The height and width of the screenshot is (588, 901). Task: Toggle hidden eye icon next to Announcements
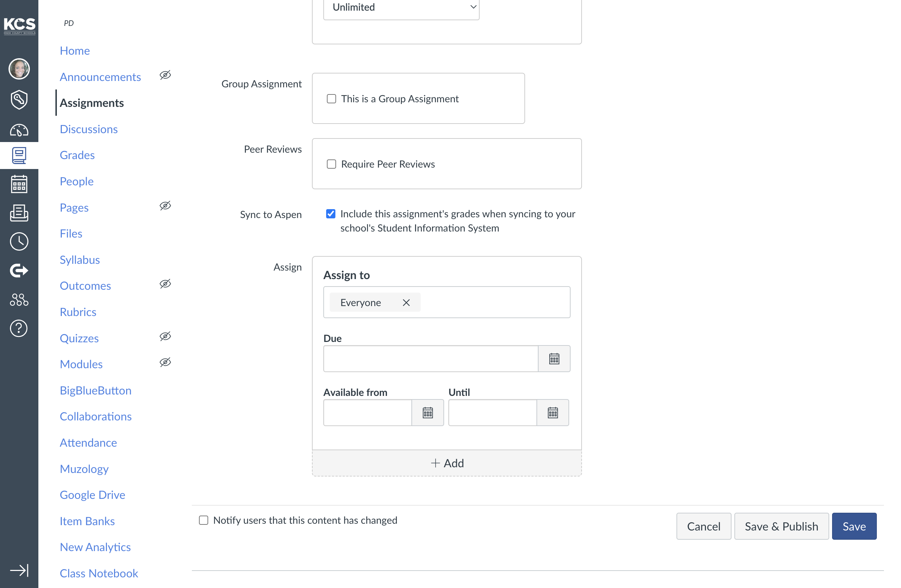pos(166,75)
